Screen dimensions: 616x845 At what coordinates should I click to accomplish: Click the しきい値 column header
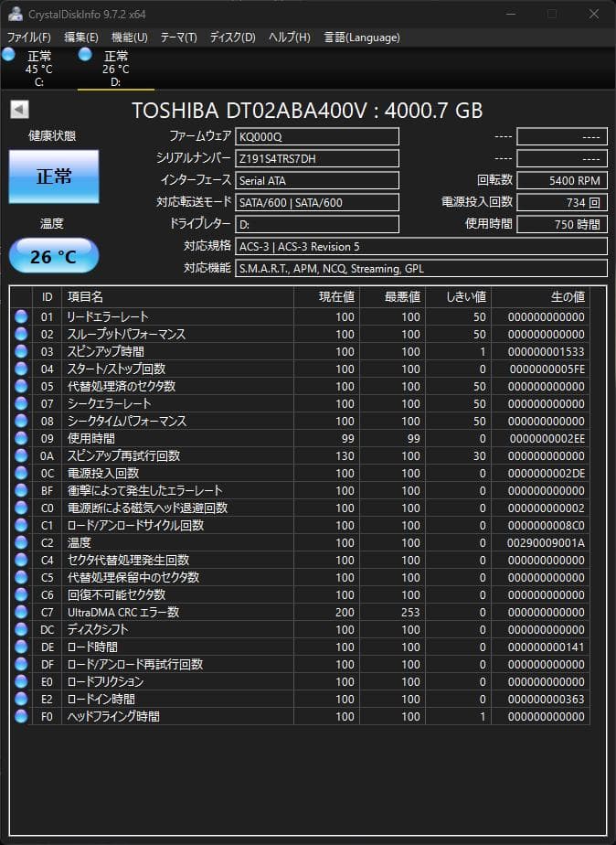pos(458,297)
